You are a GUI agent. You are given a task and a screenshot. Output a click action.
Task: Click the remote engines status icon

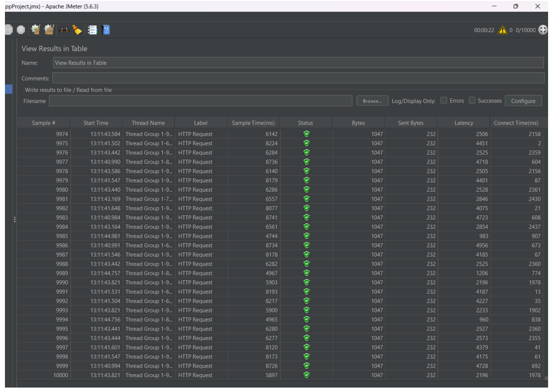point(543,30)
